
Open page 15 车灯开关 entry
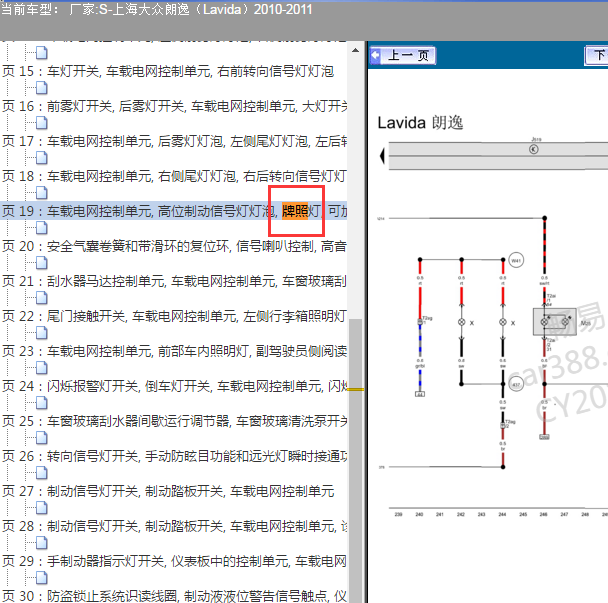coord(168,71)
